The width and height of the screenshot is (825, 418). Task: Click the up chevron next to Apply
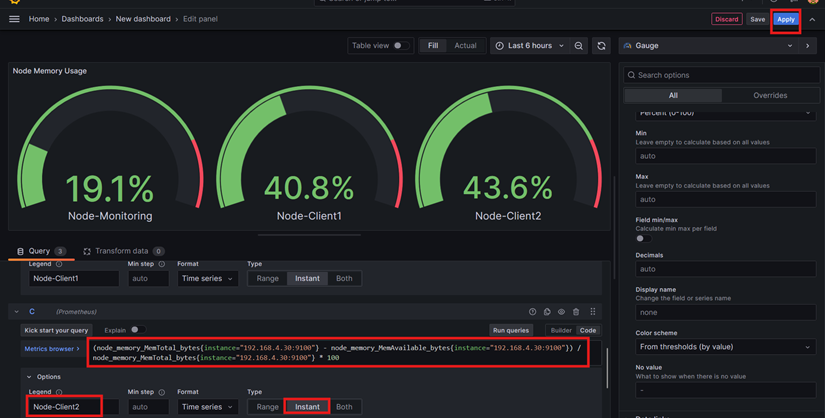(812, 19)
